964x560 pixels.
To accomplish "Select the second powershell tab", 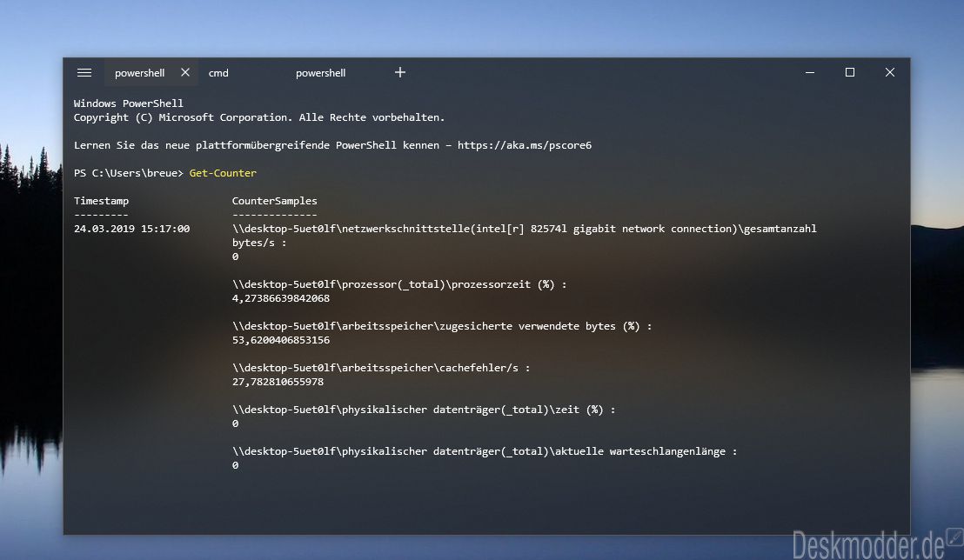I will (320, 72).
